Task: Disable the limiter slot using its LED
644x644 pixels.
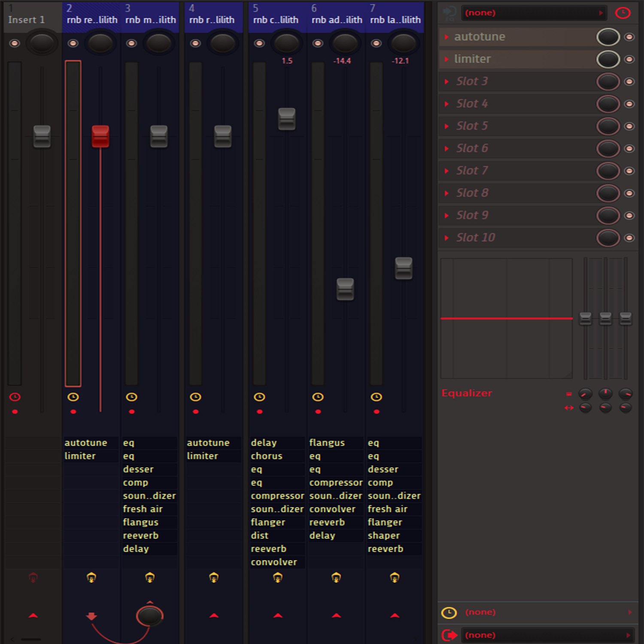Action: (629, 59)
